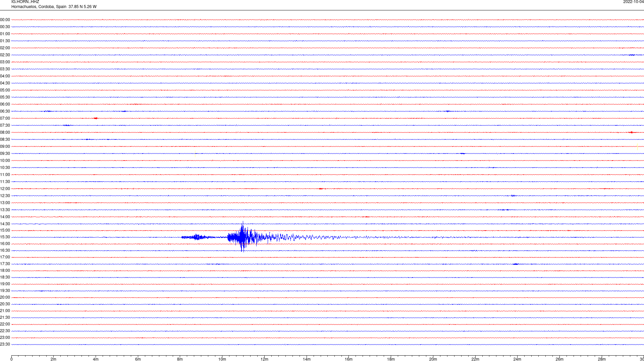Click the small red noise burst on the 07:00 trace
644x362 pixels.
(x=96, y=118)
